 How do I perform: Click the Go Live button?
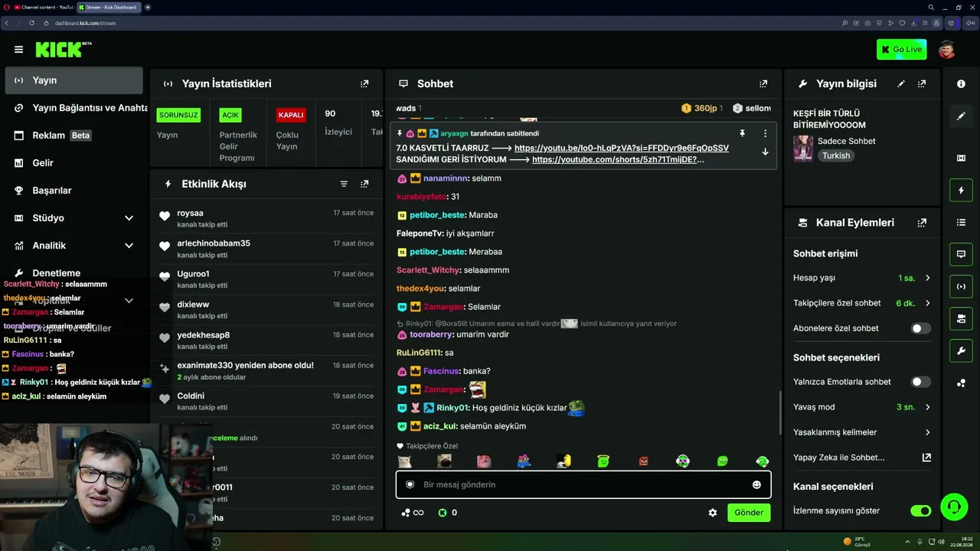click(x=902, y=50)
